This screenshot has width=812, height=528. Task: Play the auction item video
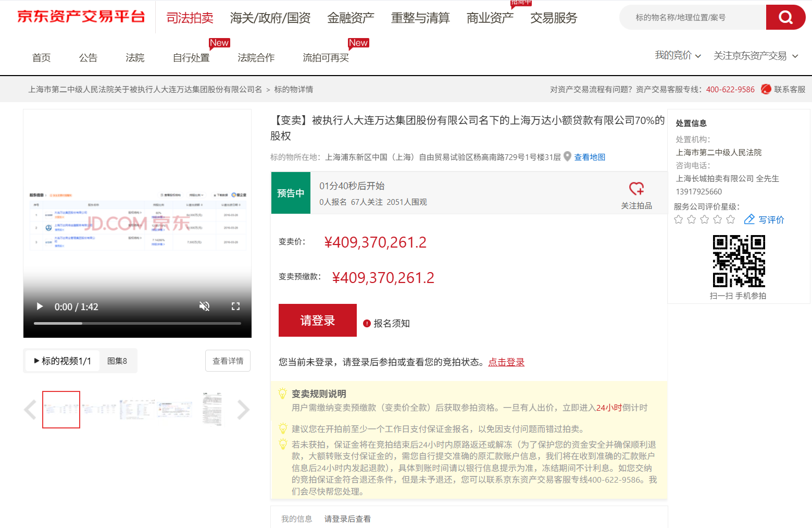(x=40, y=306)
